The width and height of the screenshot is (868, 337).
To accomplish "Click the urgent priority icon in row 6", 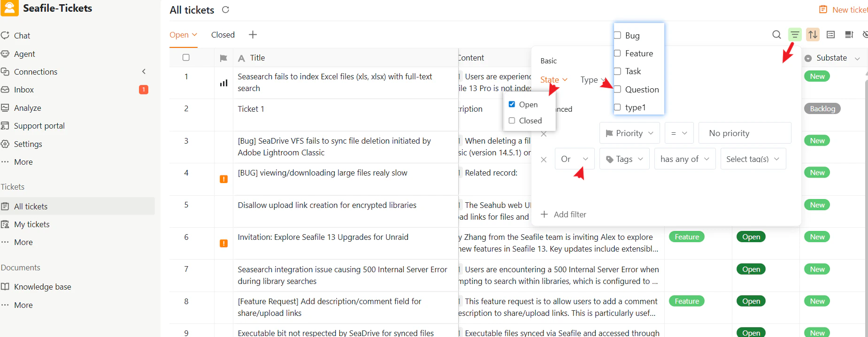I will click(223, 243).
